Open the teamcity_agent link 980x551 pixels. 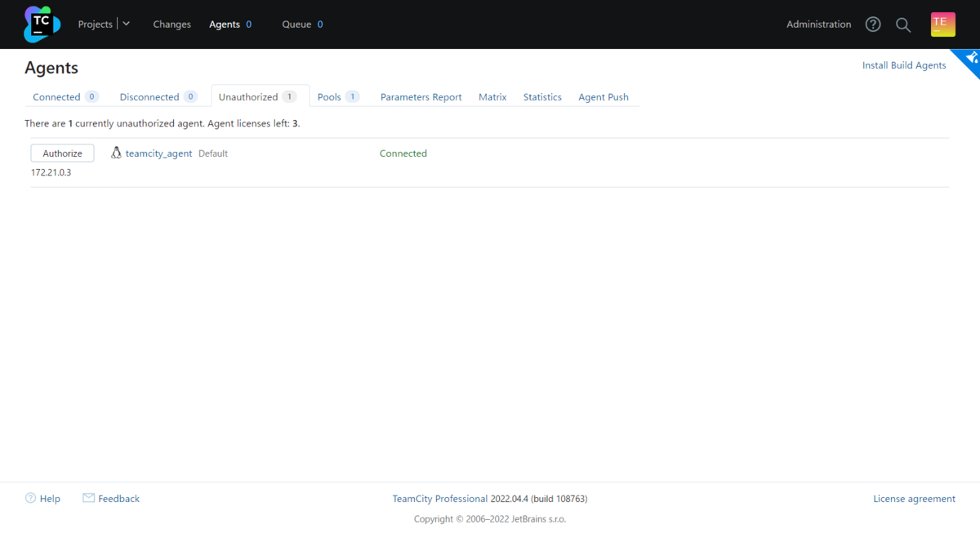158,153
